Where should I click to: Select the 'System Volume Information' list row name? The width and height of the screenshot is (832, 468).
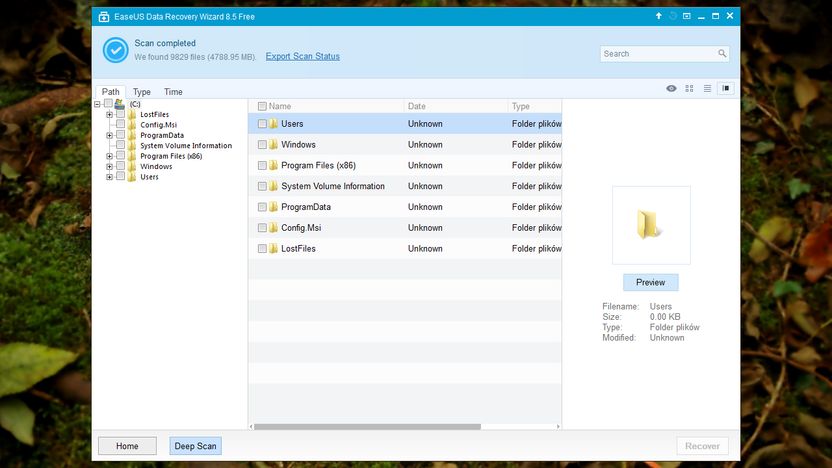(333, 186)
